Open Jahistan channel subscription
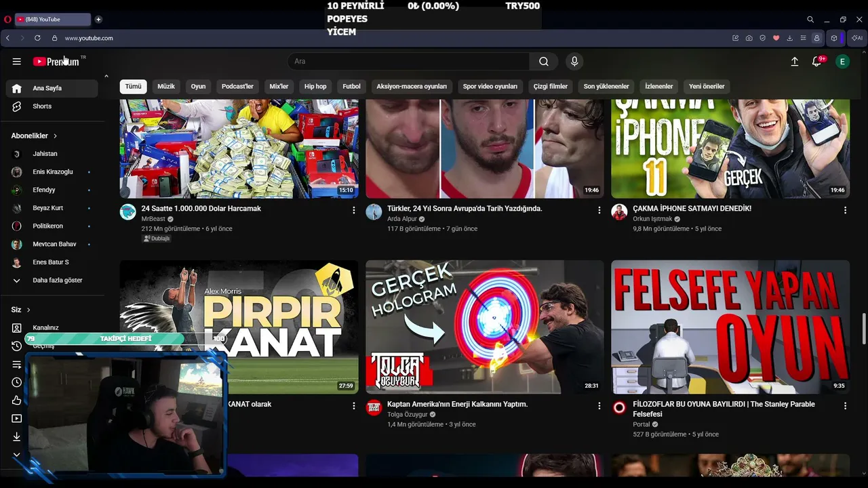This screenshot has width=868, height=488. [52, 154]
